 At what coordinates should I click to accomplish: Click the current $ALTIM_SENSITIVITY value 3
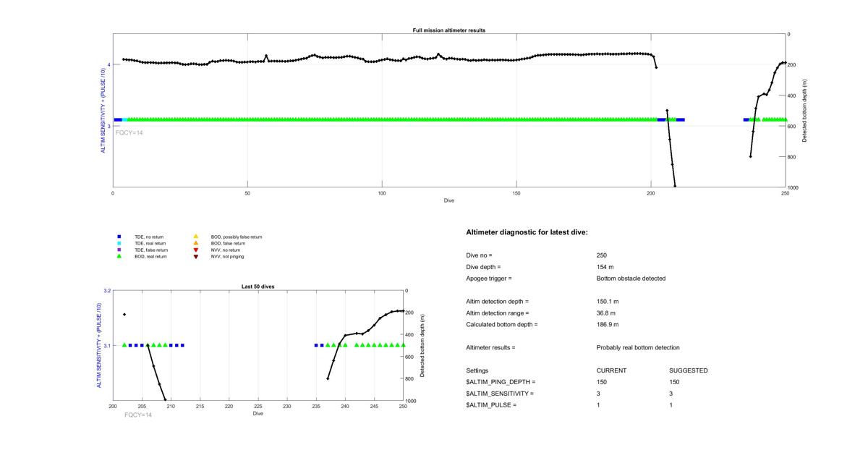[x=599, y=394]
